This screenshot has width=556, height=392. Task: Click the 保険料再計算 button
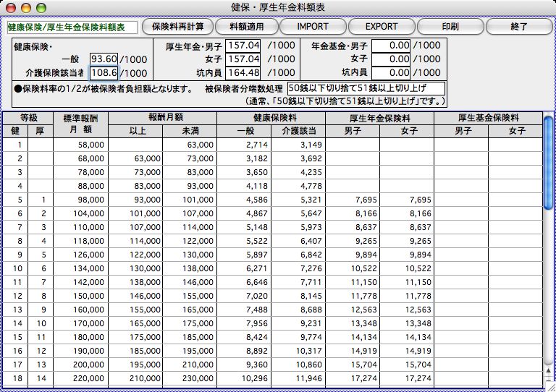(x=177, y=27)
